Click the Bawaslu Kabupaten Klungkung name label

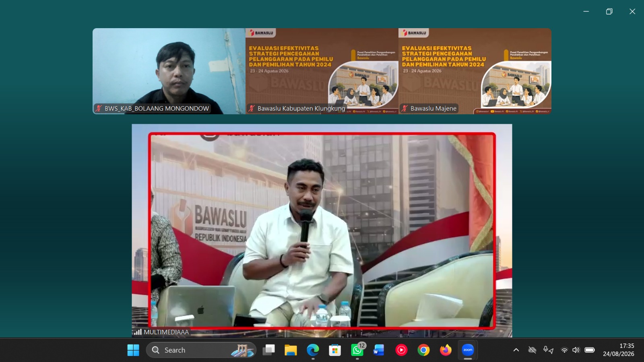301,108
